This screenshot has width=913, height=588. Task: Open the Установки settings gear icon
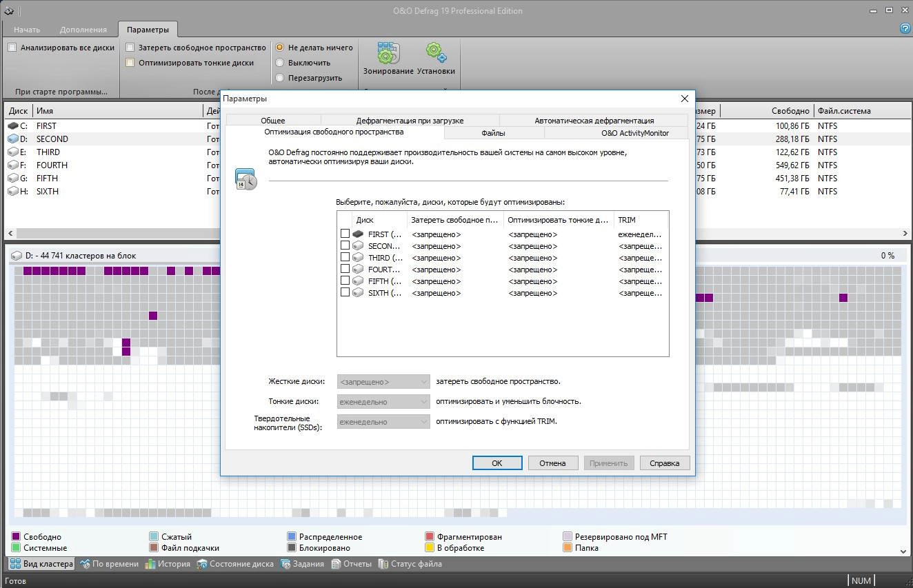[x=436, y=53]
